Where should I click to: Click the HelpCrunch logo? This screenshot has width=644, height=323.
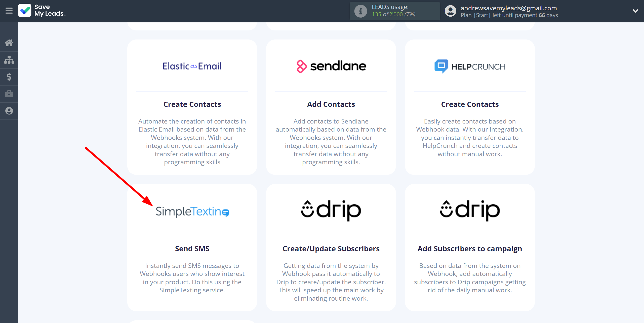470,66
